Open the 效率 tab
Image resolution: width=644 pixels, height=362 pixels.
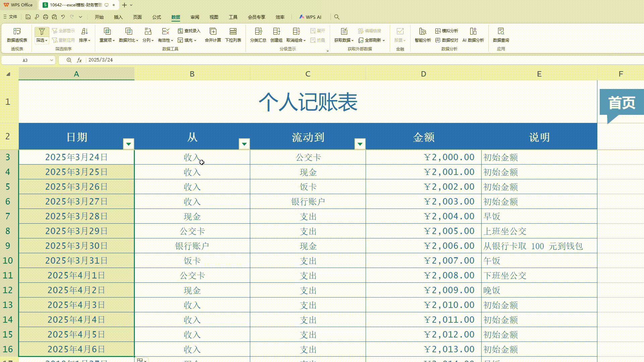pos(280,17)
